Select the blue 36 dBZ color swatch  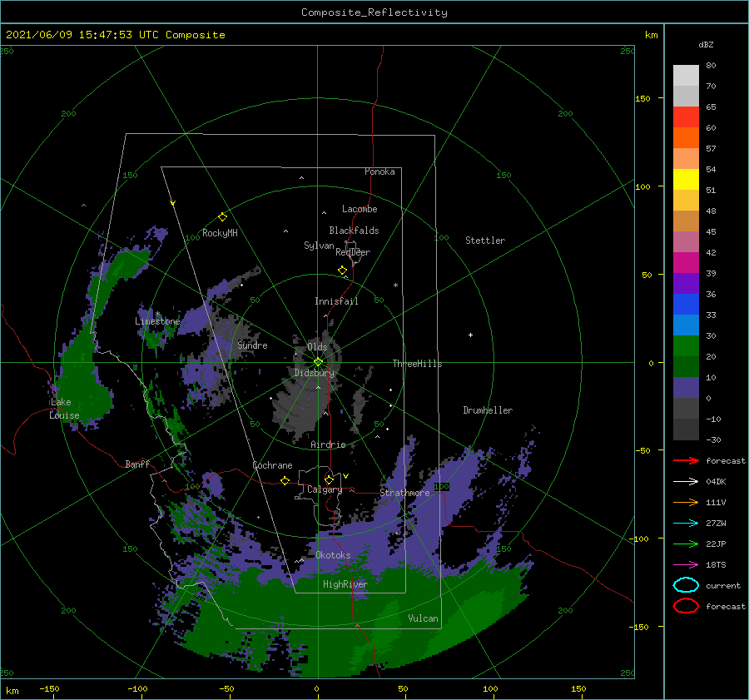click(x=686, y=304)
